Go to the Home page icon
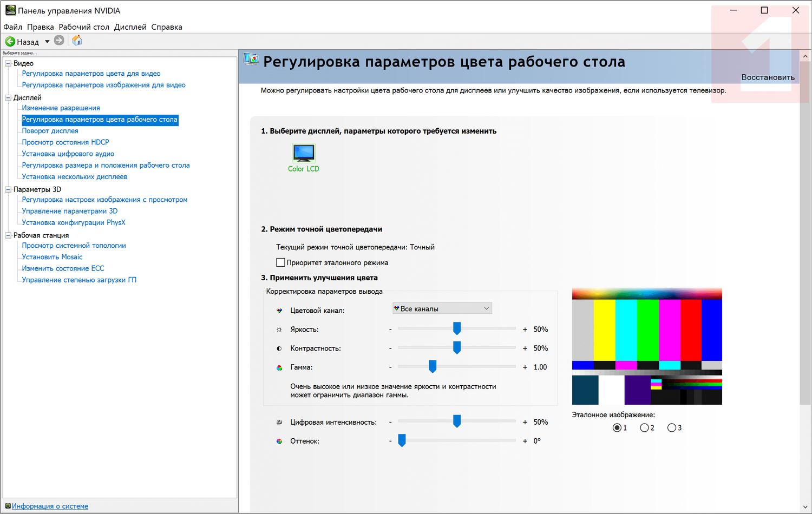 point(77,41)
